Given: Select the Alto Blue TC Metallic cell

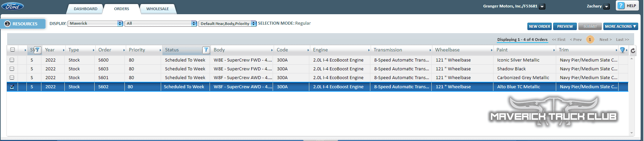Looking at the screenshot, I should [519, 87].
